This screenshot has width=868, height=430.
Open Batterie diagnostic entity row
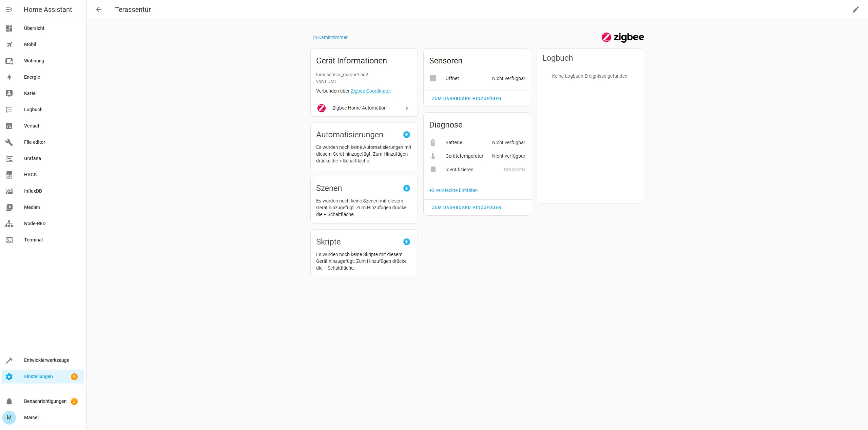(x=477, y=142)
